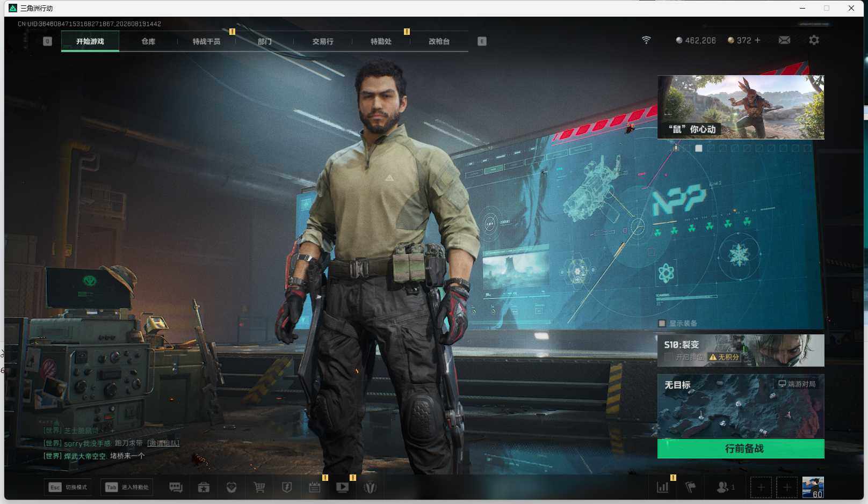Click the first empty teammate plus slot
Image resolution: width=868 pixels, height=504 pixels.
[761, 487]
